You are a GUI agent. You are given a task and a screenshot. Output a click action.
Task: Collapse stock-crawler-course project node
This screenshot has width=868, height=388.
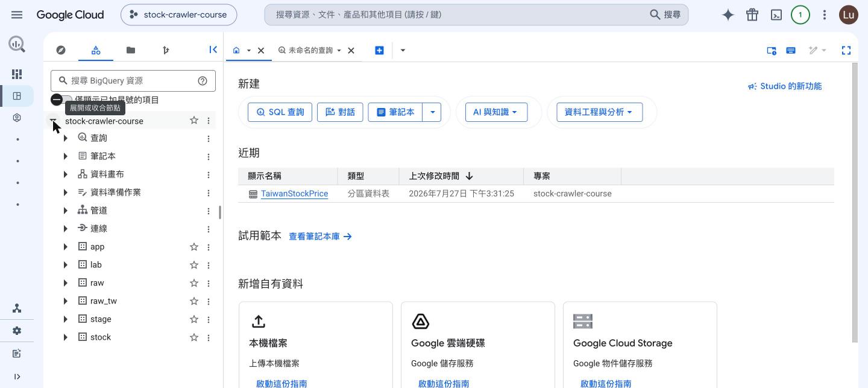point(54,121)
